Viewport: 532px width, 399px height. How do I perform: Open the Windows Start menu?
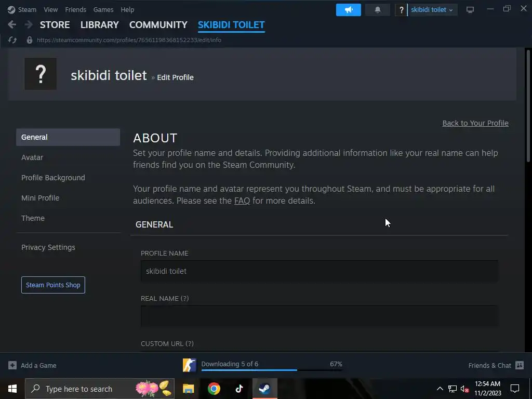12,389
